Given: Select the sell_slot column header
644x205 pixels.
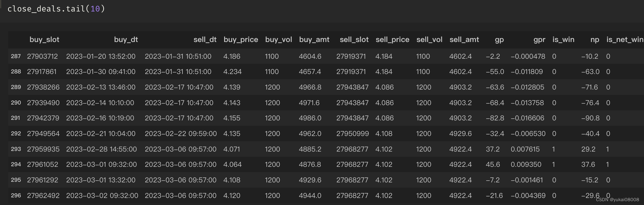Looking at the screenshot, I should (354, 40).
